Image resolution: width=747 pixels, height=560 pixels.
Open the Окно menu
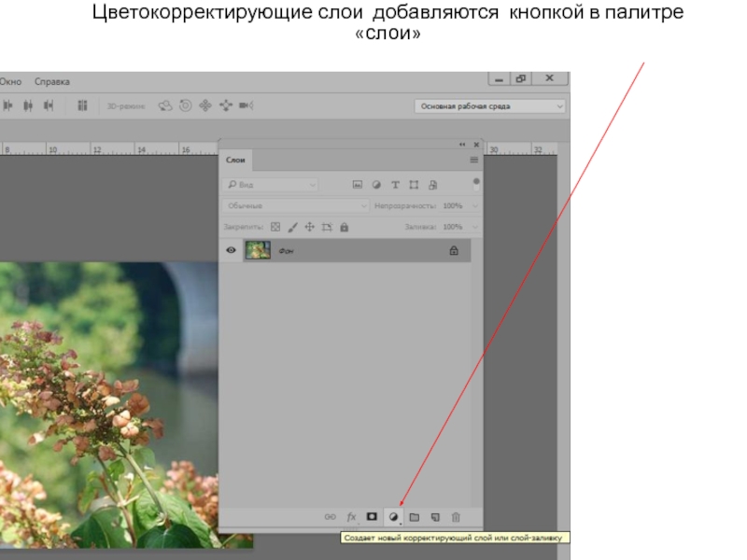click(10, 82)
